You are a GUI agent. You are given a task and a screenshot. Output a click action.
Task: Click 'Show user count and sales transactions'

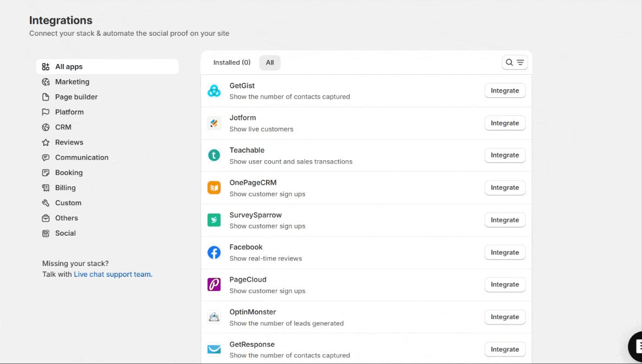(x=291, y=162)
